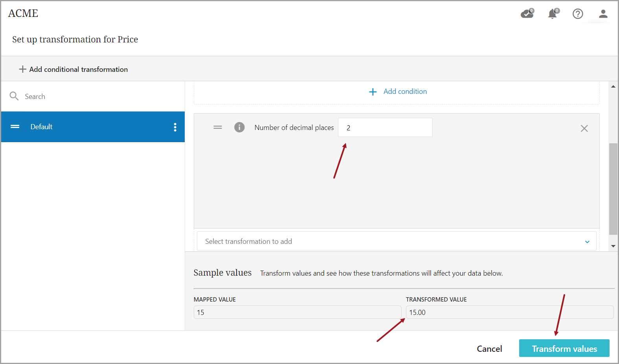This screenshot has width=619, height=364.
Task: Open the Default item three-dot menu
Action: 175,127
